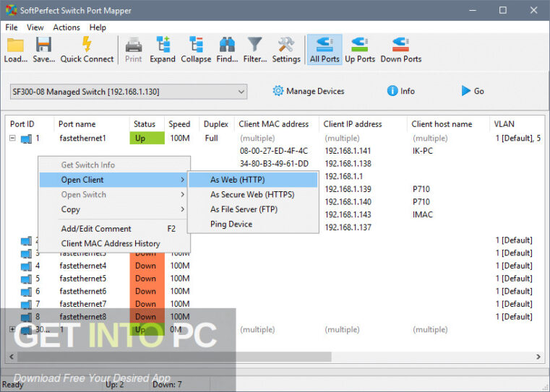
Task: Sort by the Duplex column header
Action: pyautogui.click(x=216, y=124)
